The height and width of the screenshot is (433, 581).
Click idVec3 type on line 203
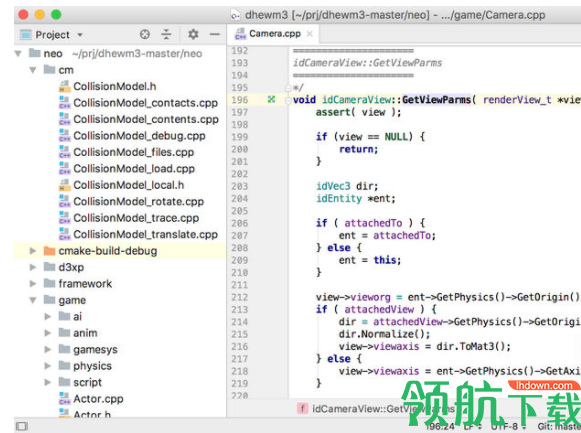point(333,186)
